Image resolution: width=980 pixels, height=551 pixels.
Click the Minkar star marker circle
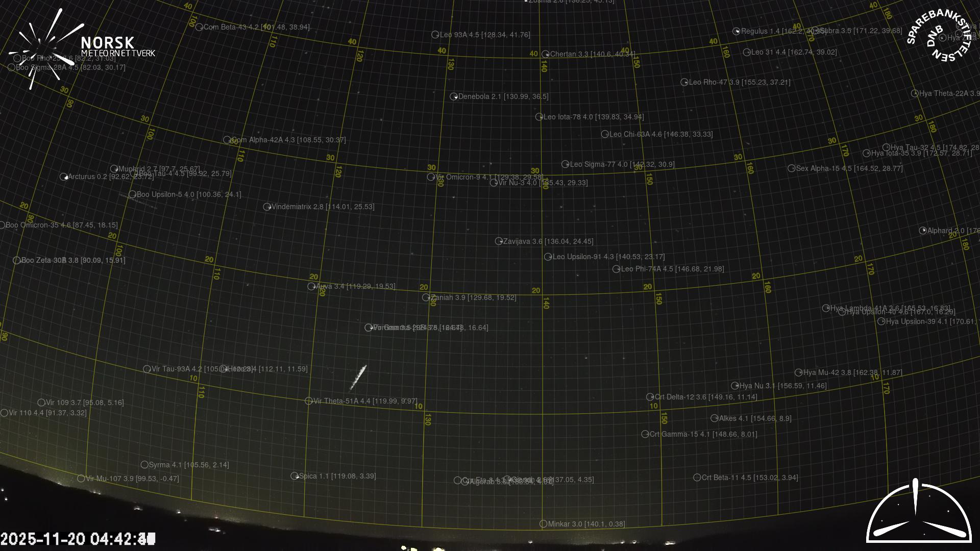pyautogui.click(x=544, y=524)
